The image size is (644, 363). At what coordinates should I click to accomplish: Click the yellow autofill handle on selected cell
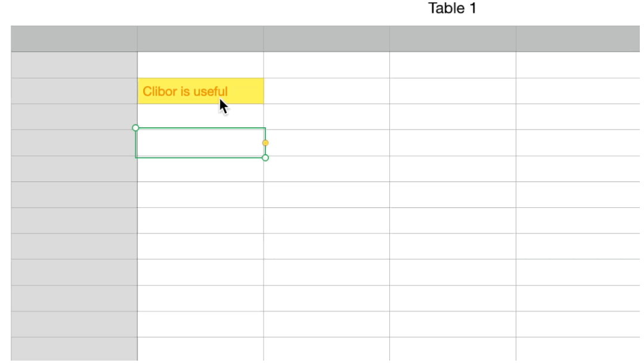pos(265,143)
